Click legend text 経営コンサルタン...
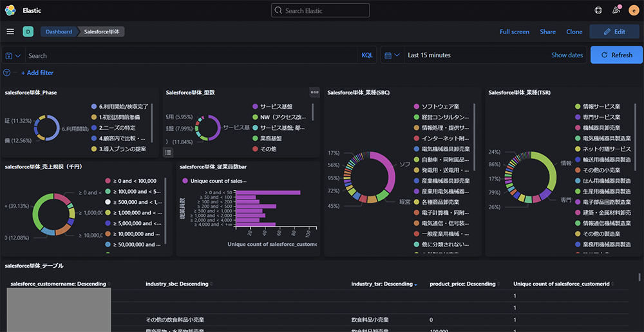Image resolution: width=644 pixels, height=332 pixels. coord(446,117)
